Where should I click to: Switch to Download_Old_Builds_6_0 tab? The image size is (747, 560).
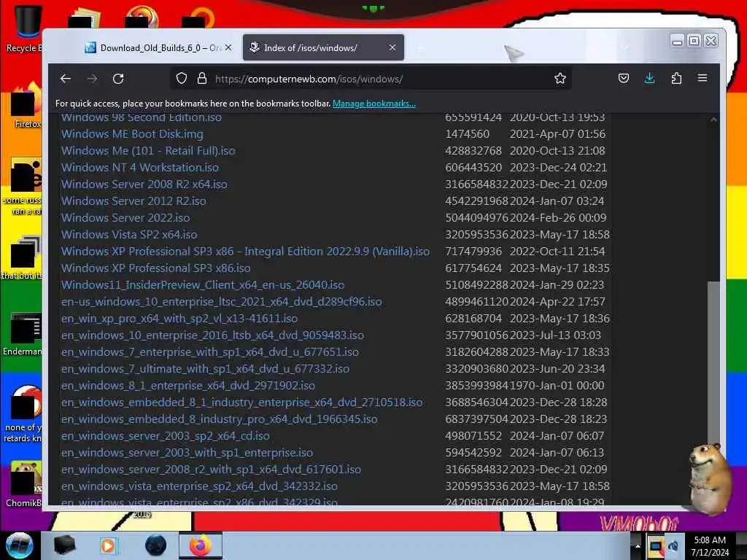[x=158, y=47]
